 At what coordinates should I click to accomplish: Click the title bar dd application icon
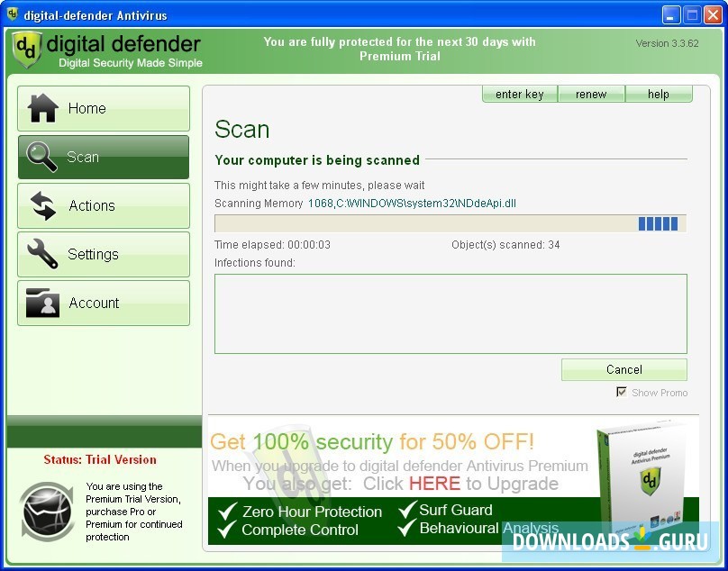13,14
